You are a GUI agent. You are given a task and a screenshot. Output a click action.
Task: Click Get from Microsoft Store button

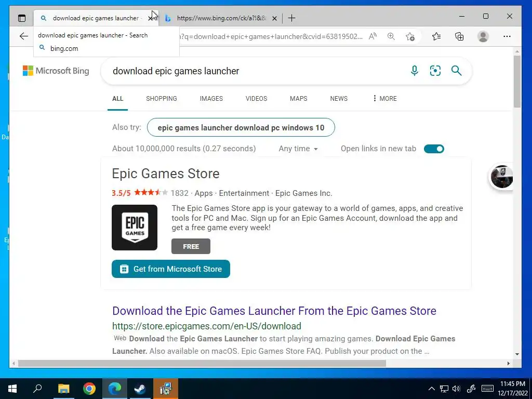point(170,269)
